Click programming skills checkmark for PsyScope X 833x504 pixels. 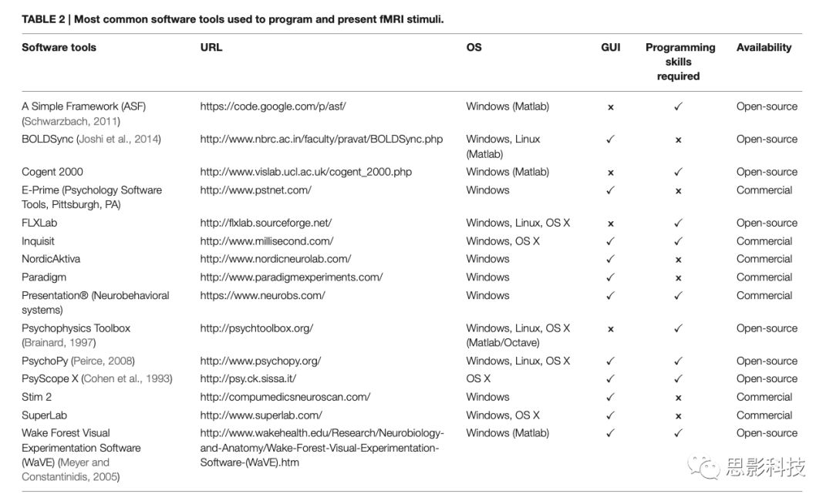point(678,379)
